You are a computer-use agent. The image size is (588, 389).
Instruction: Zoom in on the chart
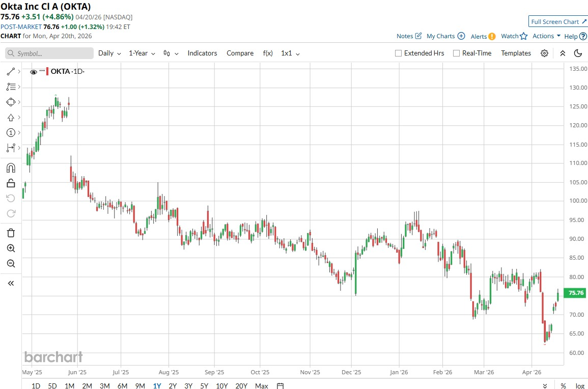[11, 248]
